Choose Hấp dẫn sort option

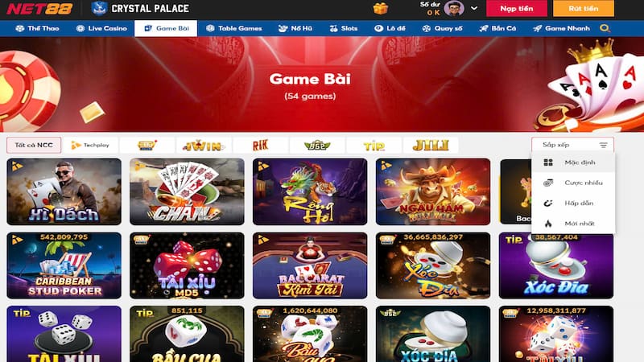[x=573, y=204]
